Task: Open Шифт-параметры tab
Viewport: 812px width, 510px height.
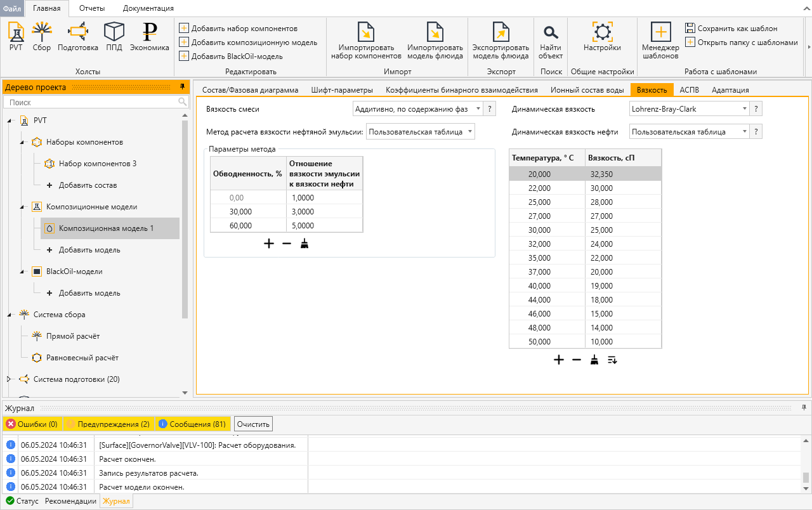Action: pos(342,90)
